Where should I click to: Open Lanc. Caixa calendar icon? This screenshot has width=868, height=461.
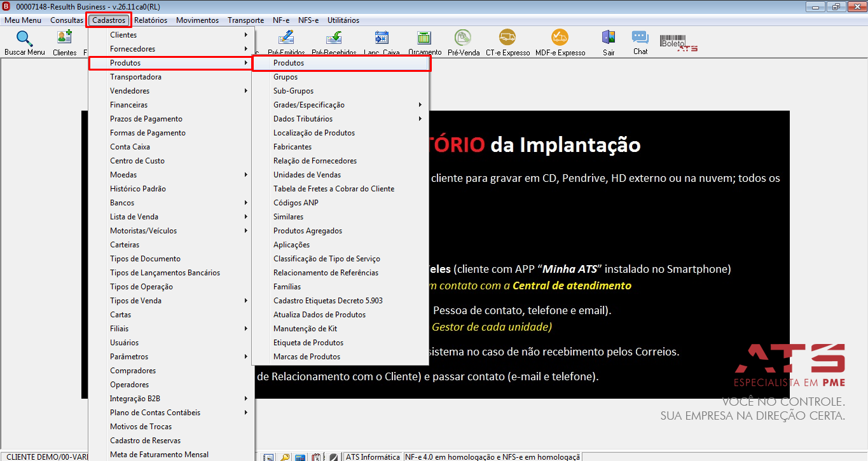(382, 38)
